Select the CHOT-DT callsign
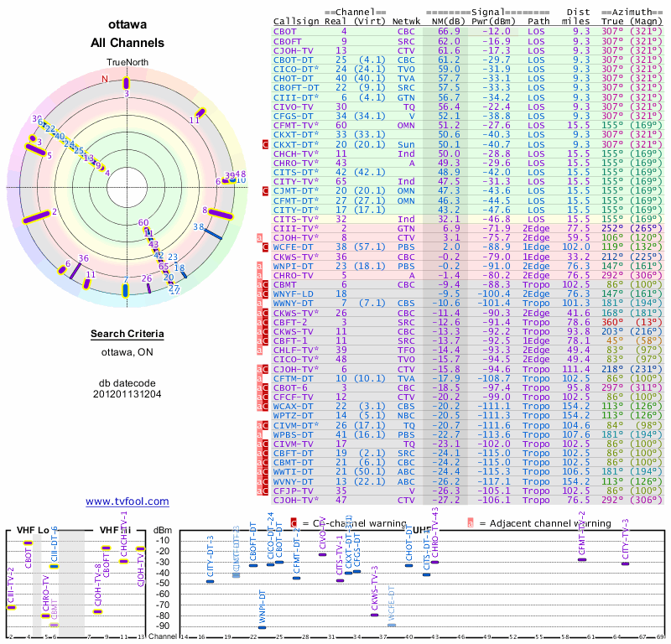Viewport: 671px width, 644px height. click(294, 78)
